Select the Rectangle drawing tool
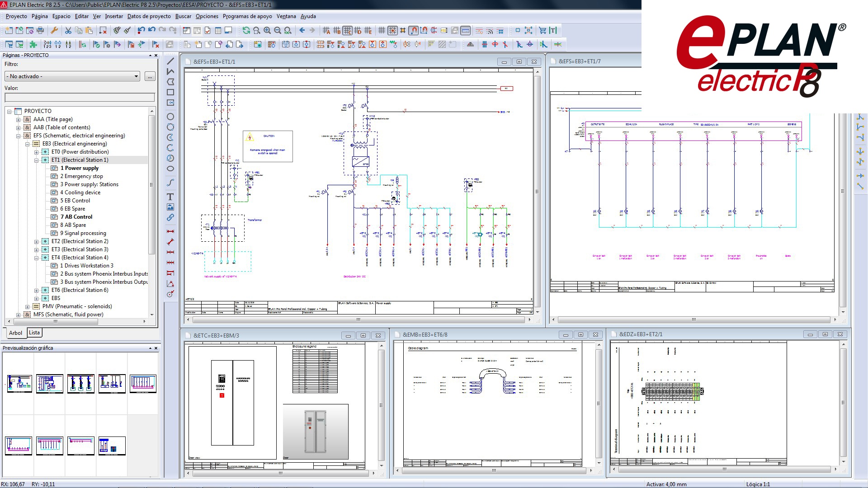Viewport: 868px width, 488px height. pos(170,92)
